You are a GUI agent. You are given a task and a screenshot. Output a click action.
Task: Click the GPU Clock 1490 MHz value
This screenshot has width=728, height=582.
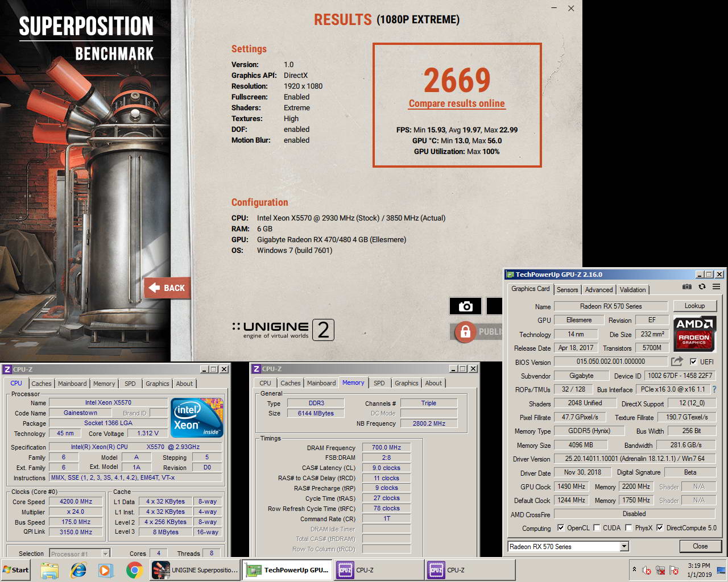click(x=571, y=487)
